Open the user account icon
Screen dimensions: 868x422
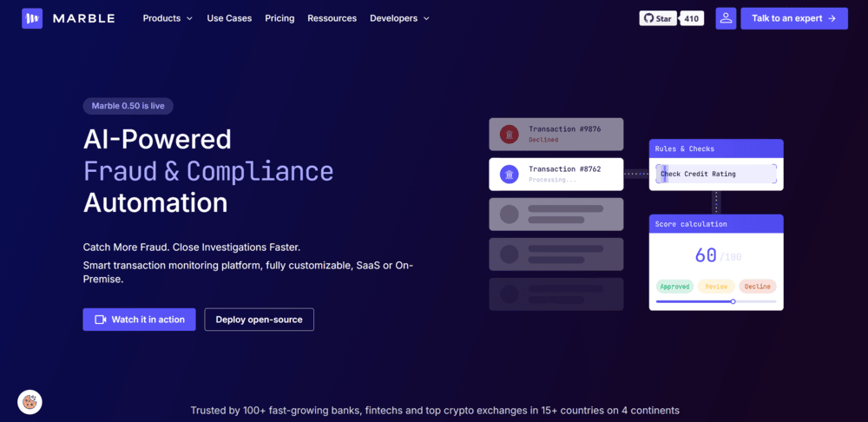pyautogui.click(x=726, y=18)
